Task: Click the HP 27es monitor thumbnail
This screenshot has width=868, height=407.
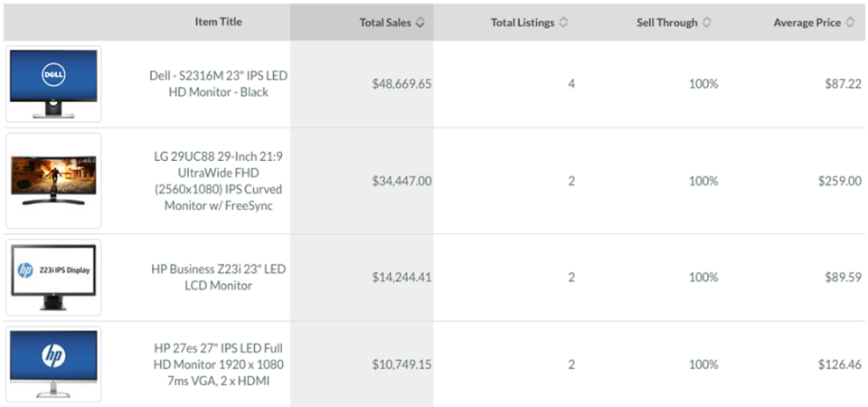Action: pyautogui.click(x=53, y=364)
